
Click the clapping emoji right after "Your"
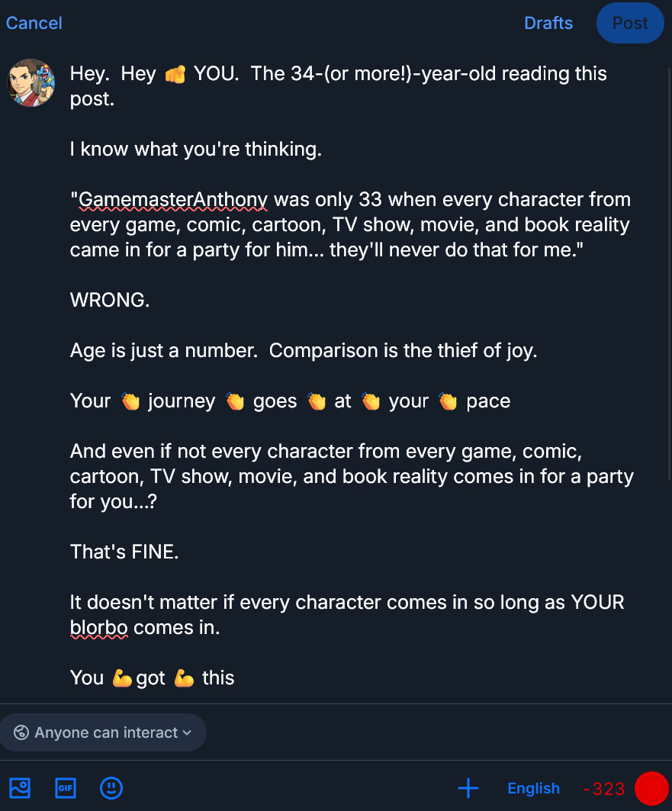[130, 401]
